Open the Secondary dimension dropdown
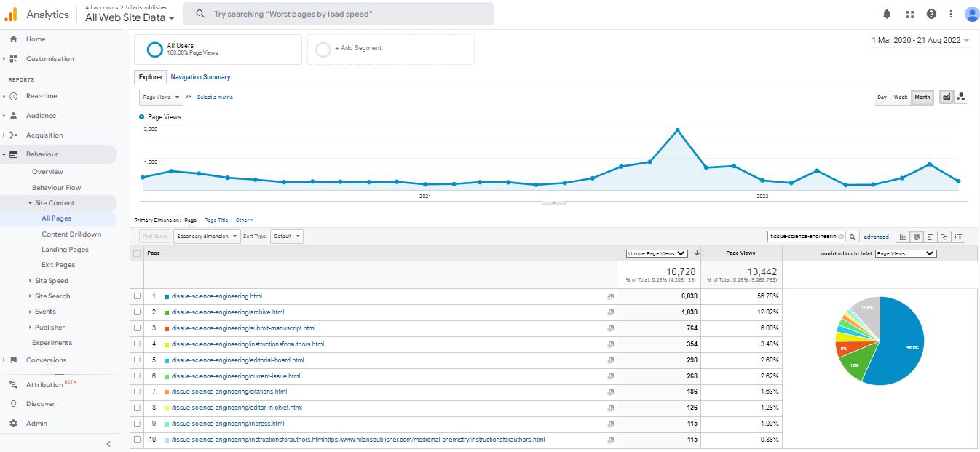This screenshot has height=452, width=980. point(207,237)
